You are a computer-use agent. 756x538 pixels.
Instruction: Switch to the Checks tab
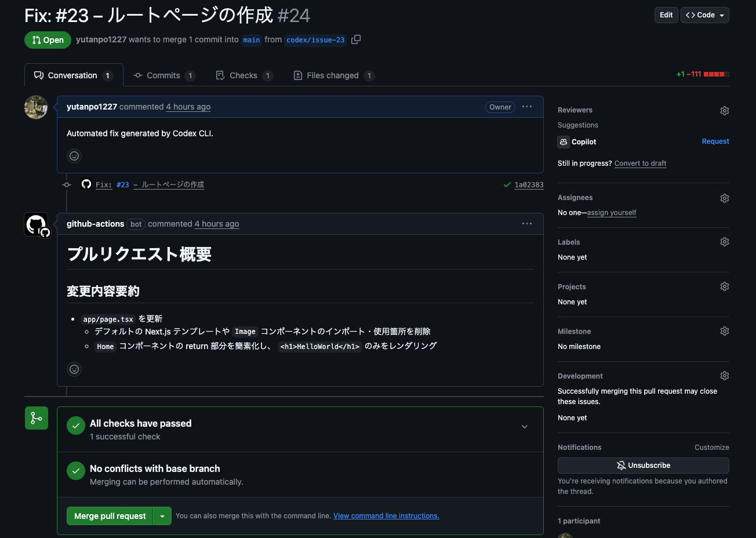(244, 75)
